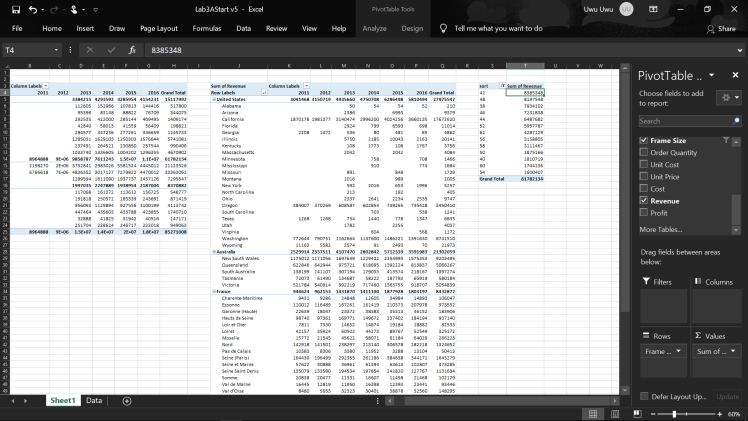Close the PivotTable Fields pane

(x=734, y=75)
